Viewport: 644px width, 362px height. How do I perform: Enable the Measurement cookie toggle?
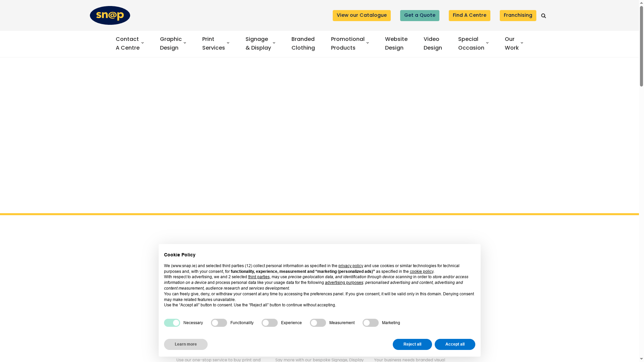(318, 323)
